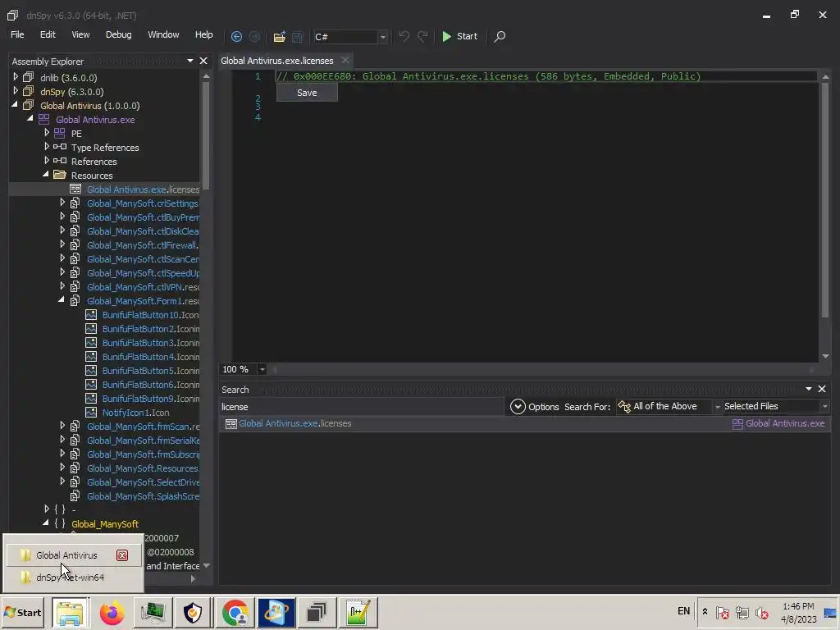Navigate backward with the toolbar arrow
Image resolution: width=840 pixels, height=630 pixels.
click(x=236, y=36)
